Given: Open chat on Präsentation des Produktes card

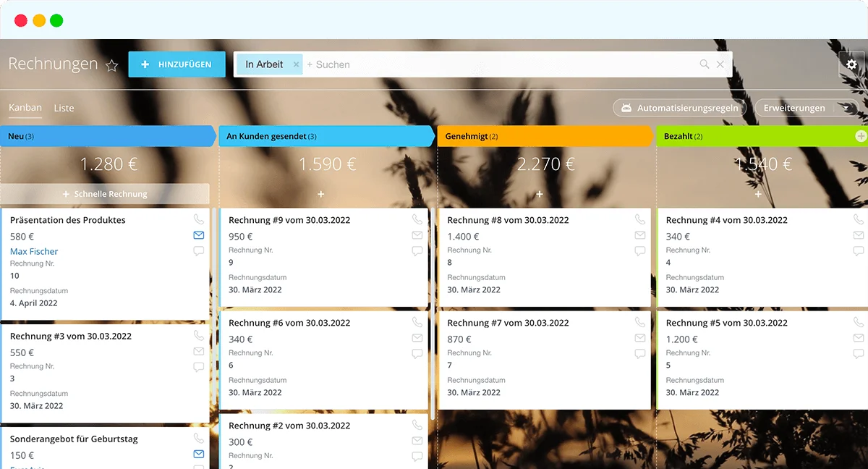Looking at the screenshot, I should [199, 251].
